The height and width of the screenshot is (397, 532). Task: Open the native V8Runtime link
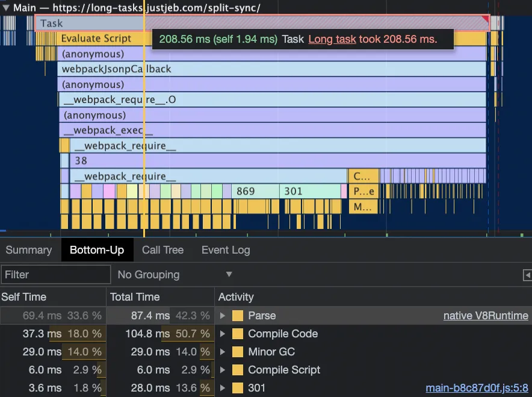coord(486,316)
